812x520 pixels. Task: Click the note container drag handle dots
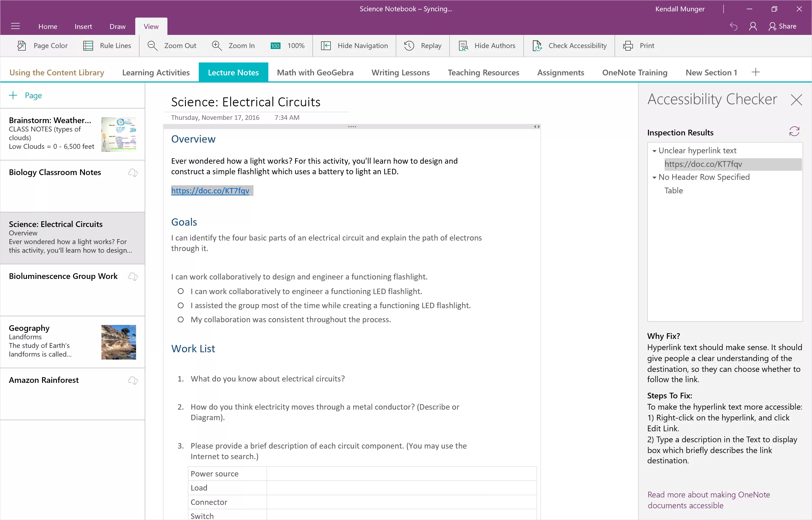[x=352, y=127]
